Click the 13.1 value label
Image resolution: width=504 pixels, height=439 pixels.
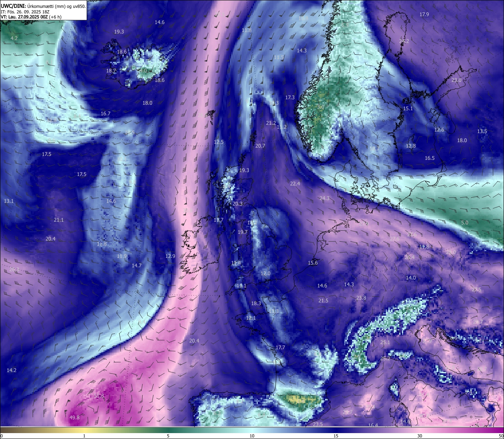pyautogui.click(x=9, y=201)
